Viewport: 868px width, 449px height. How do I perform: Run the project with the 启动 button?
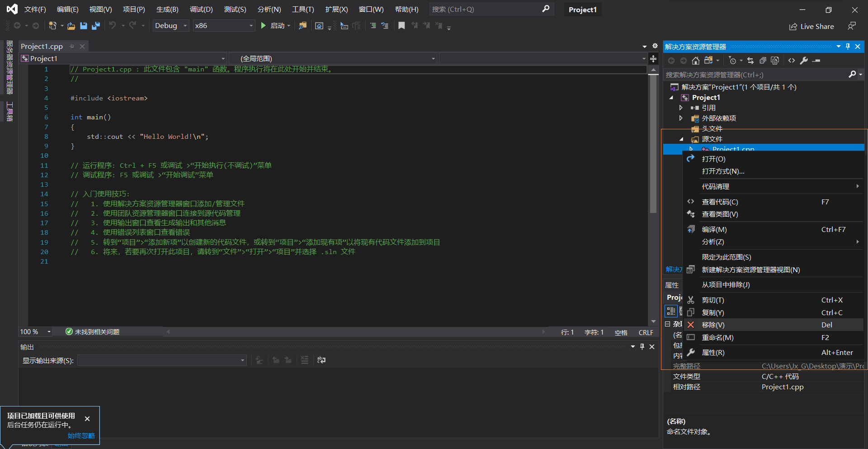pyautogui.click(x=276, y=26)
